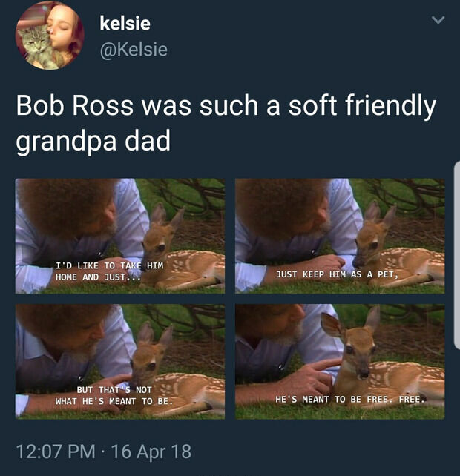This screenshot has height=476, width=460.
Task: Open the @Kelsie handle link
Action: [134, 50]
